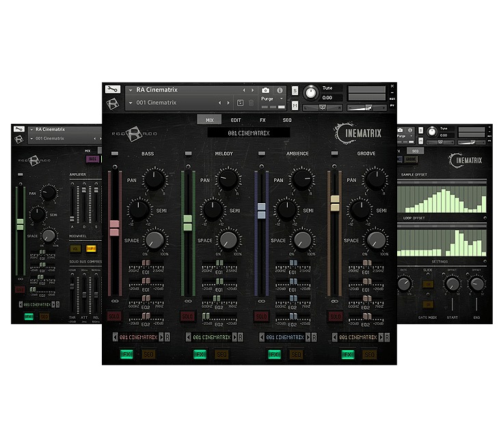
Task: Click the Rigid Audio logo icon below the wrench
Action: coord(113,103)
